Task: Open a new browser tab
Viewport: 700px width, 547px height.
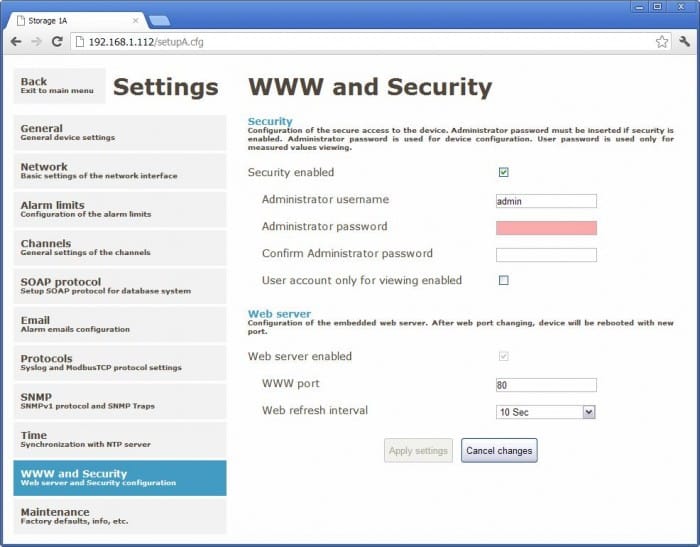Action: [159, 21]
